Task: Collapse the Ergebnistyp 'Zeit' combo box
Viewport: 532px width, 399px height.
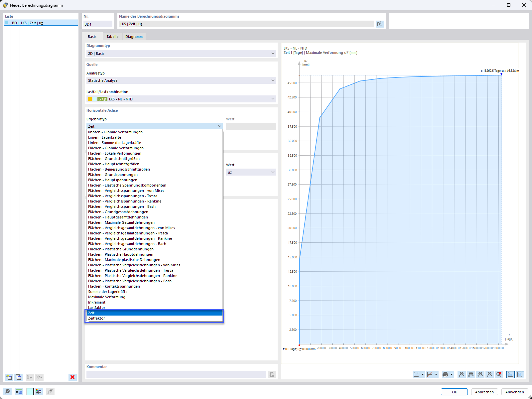Action: click(x=155, y=126)
